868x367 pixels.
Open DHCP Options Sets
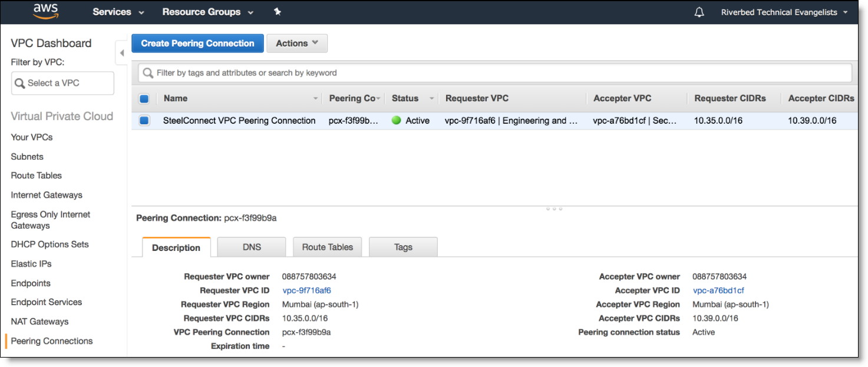[49, 244]
